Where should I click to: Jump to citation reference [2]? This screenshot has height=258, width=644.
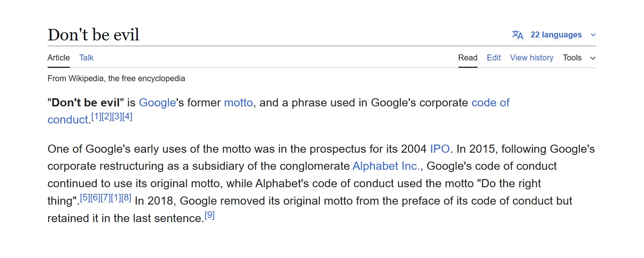[107, 116]
